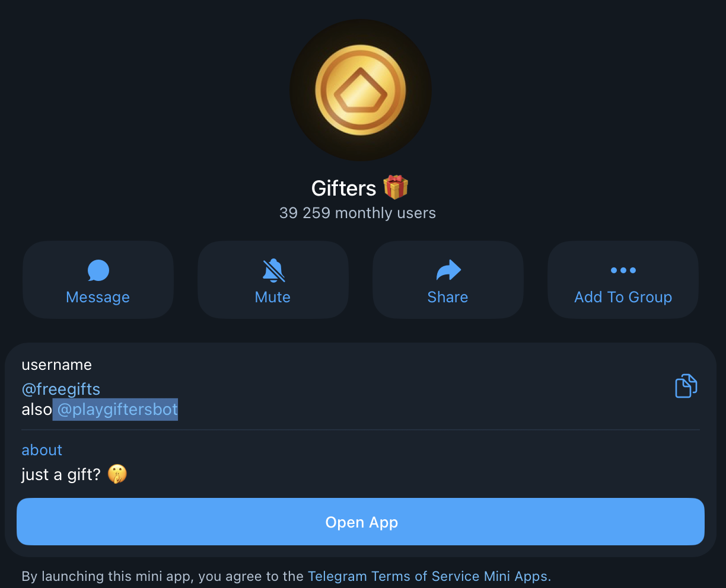Click the Share button label
726x588 pixels.
(x=448, y=297)
